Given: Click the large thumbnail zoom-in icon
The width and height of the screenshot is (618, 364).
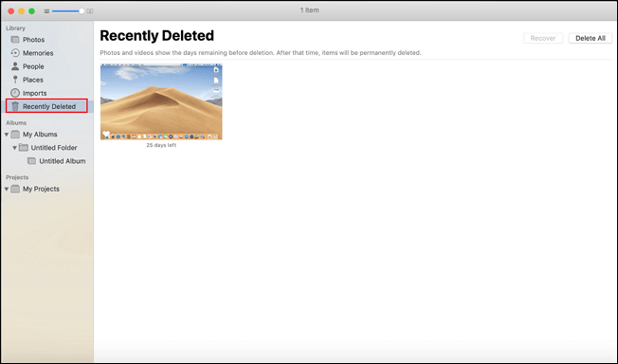Looking at the screenshot, I should point(90,11).
